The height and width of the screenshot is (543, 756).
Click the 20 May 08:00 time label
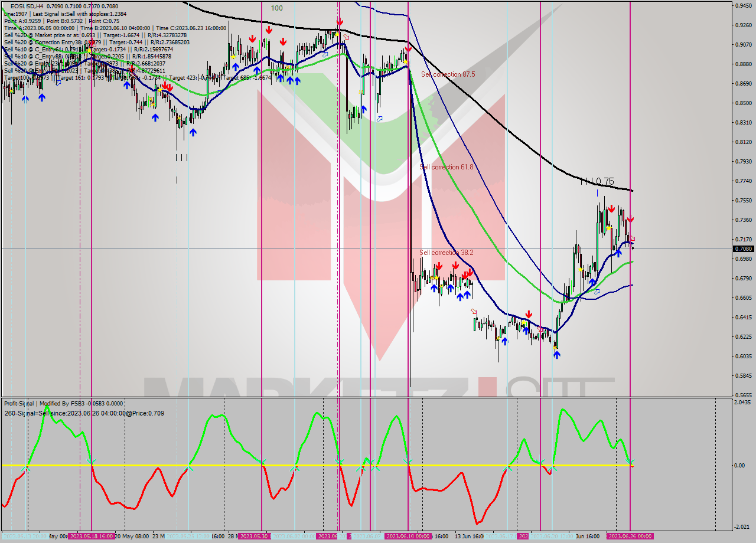pos(131,537)
